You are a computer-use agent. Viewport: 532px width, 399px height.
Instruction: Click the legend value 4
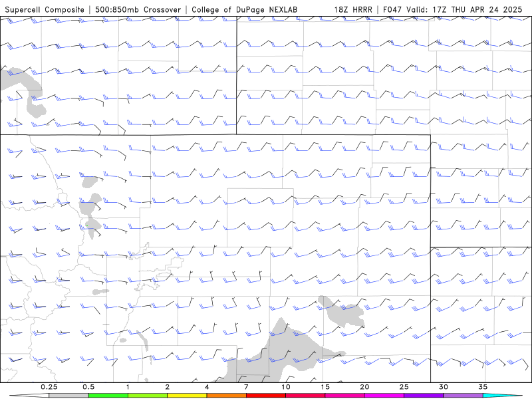point(207,387)
